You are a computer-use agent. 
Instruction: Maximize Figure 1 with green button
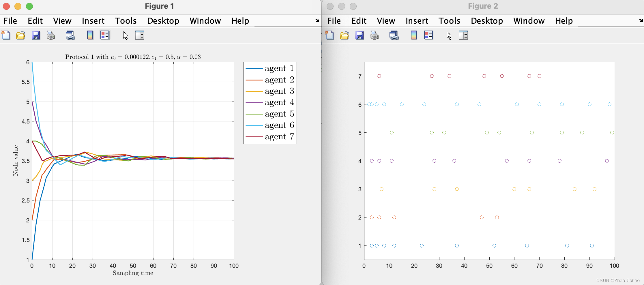point(29,6)
